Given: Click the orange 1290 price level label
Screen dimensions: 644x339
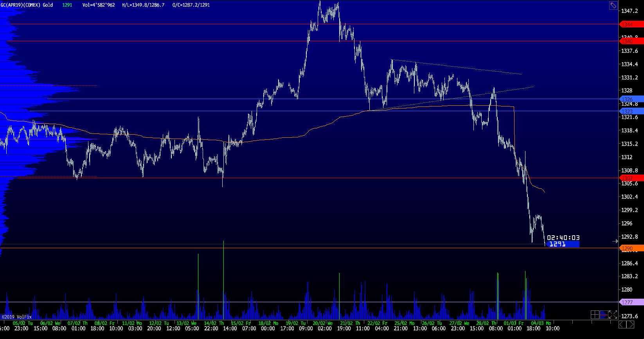Looking at the screenshot, I should 631,248.
